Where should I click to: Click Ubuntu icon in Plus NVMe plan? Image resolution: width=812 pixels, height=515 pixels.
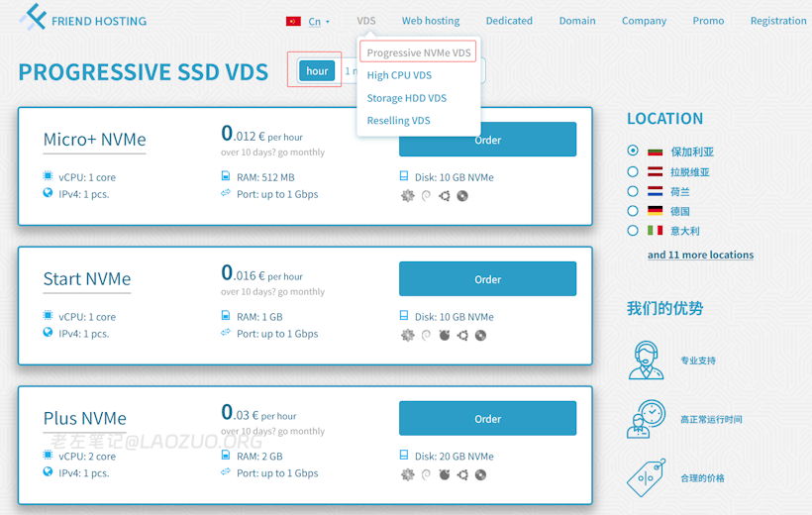click(x=462, y=474)
